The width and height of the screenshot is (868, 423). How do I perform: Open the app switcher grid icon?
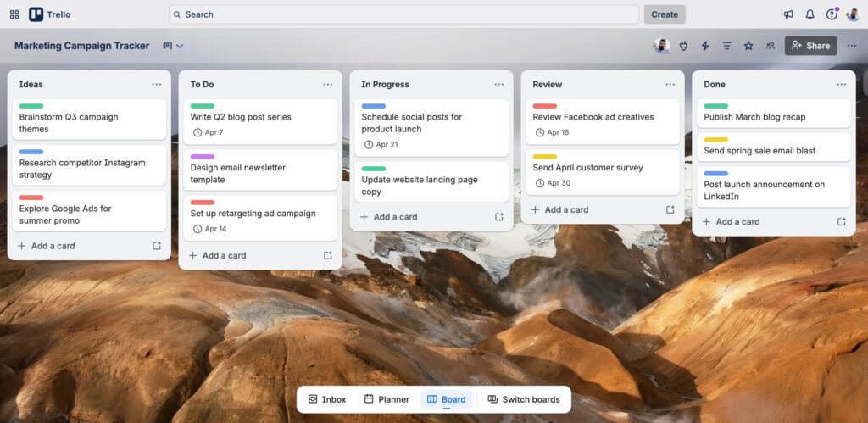(x=14, y=14)
